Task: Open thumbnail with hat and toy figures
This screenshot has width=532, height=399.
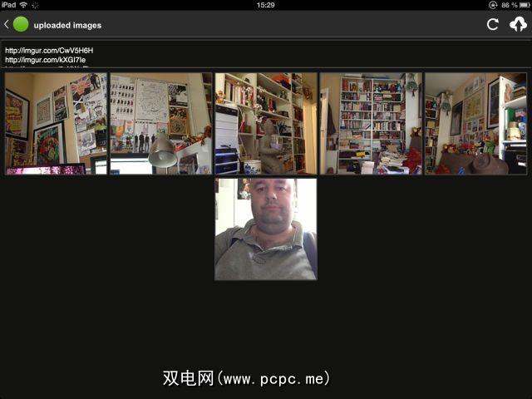Action: [x=476, y=124]
